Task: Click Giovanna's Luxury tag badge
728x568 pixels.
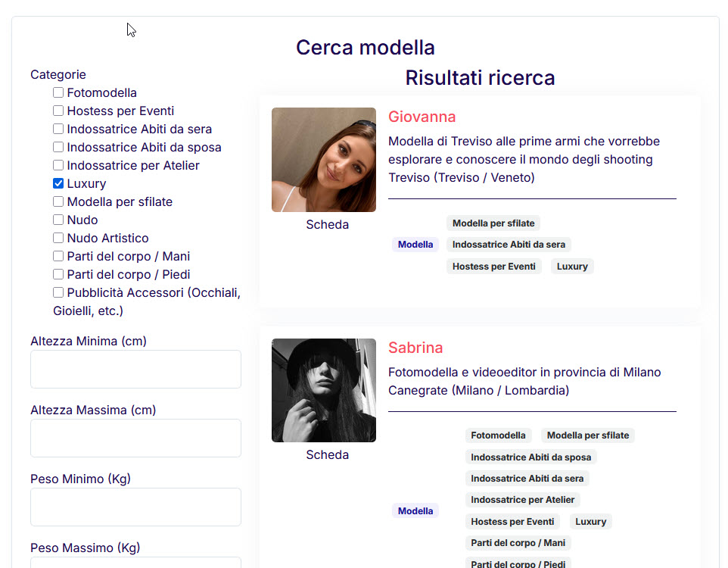Action: [572, 267]
